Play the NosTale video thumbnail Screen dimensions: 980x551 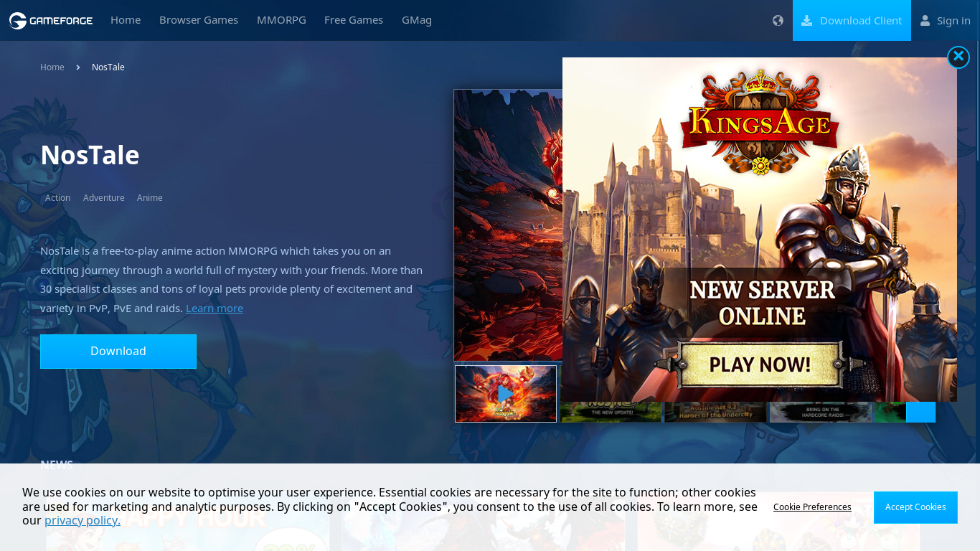click(506, 394)
